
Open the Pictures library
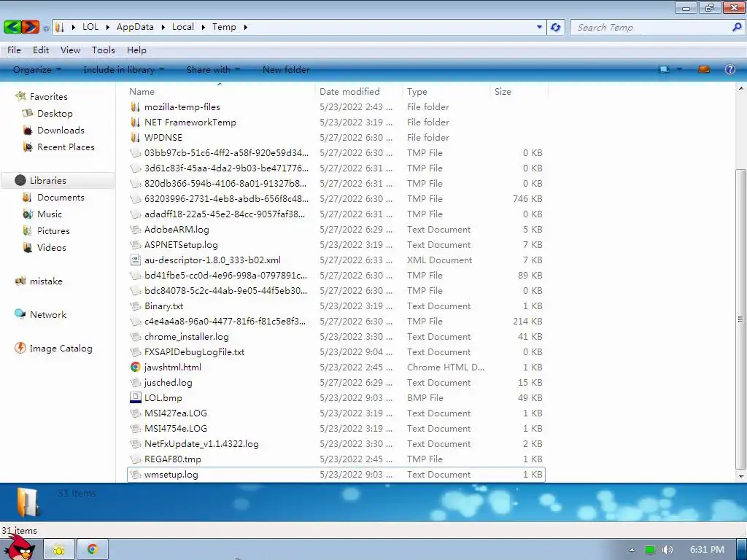53,230
